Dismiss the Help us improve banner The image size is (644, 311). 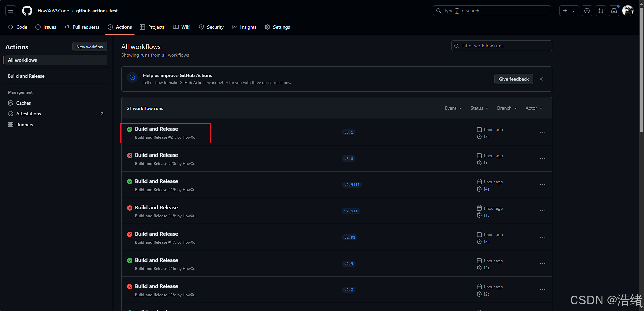[x=541, y=79]
